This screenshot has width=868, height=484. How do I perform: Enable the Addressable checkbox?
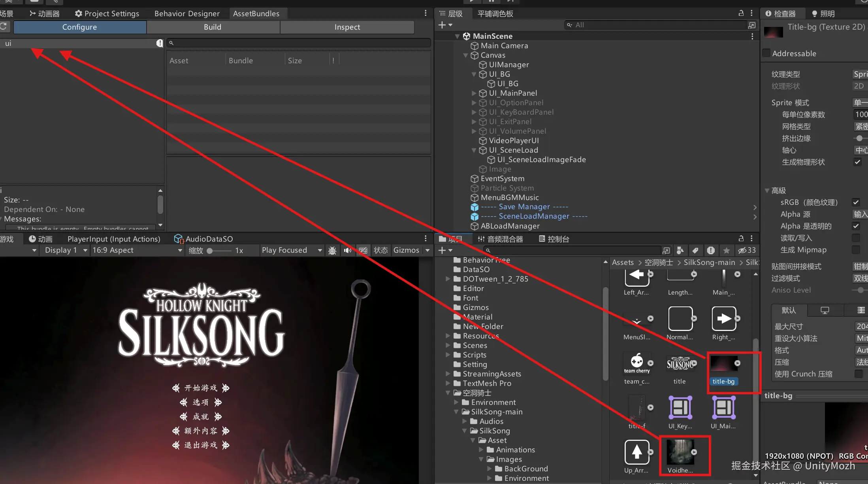(766, 53)
